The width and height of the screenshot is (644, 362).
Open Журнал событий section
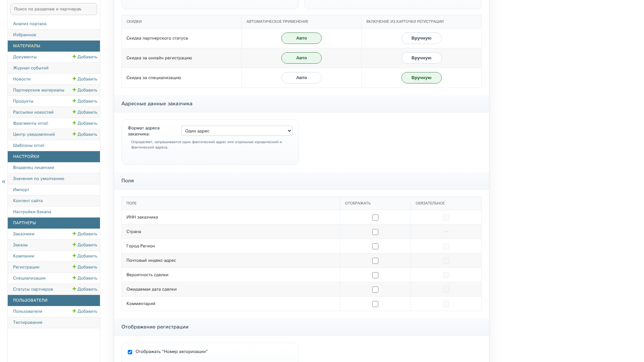tap(31, 68)
